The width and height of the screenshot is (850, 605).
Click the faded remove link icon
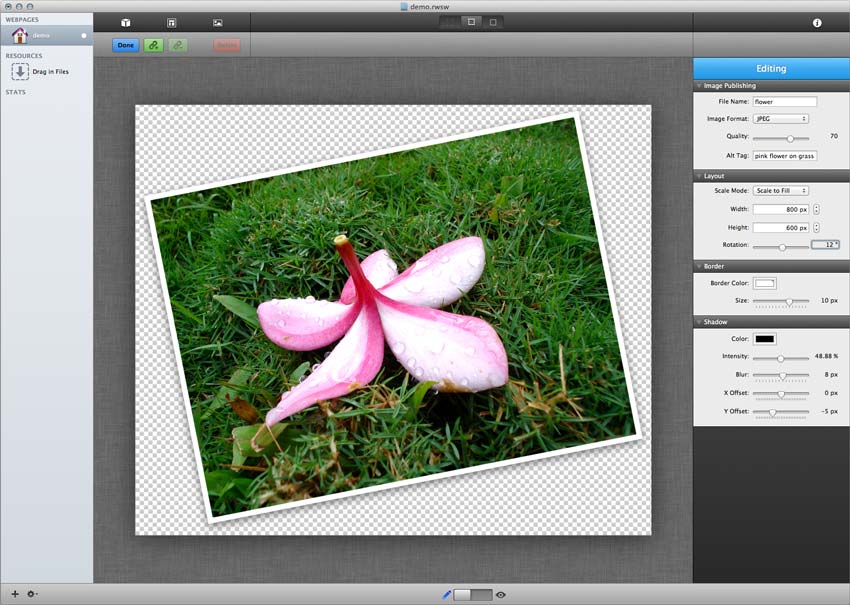(178, 45)
